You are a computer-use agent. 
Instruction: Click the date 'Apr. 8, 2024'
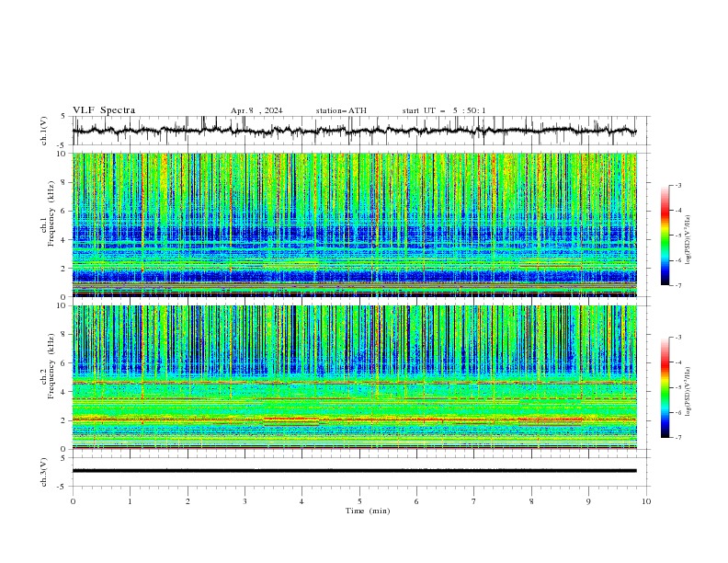(x=256, y=110)
